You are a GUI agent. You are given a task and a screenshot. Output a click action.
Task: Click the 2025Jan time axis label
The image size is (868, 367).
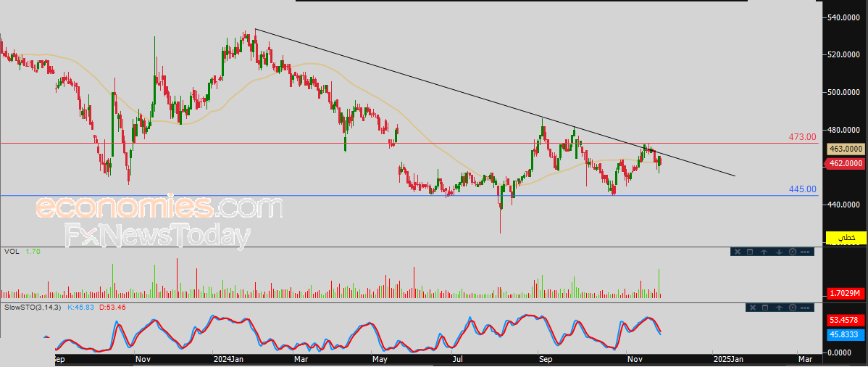click(x=728, y=359)
